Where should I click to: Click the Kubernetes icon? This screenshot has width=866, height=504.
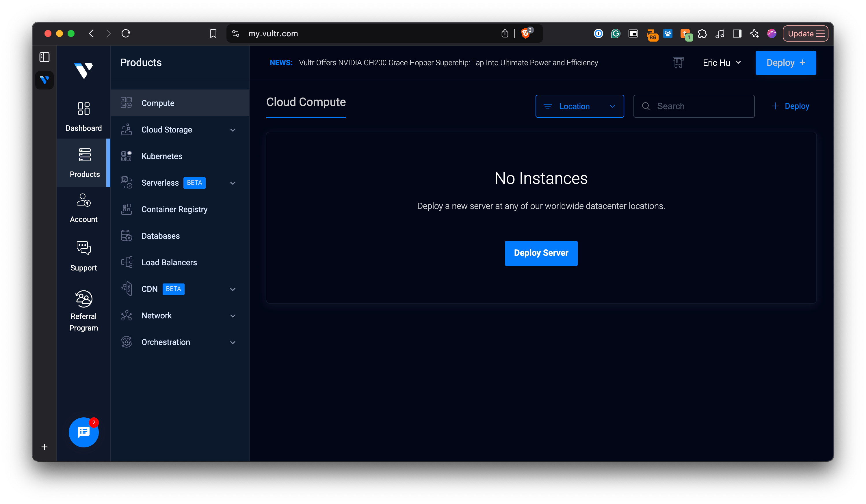point(126,156)
